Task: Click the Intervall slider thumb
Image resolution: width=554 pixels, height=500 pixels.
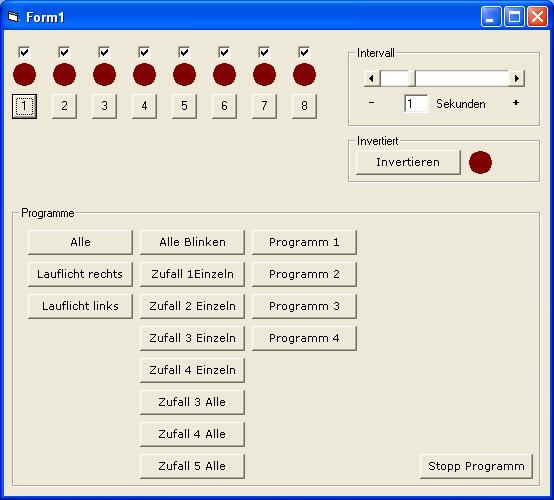Action: click(x=412, y=78)
